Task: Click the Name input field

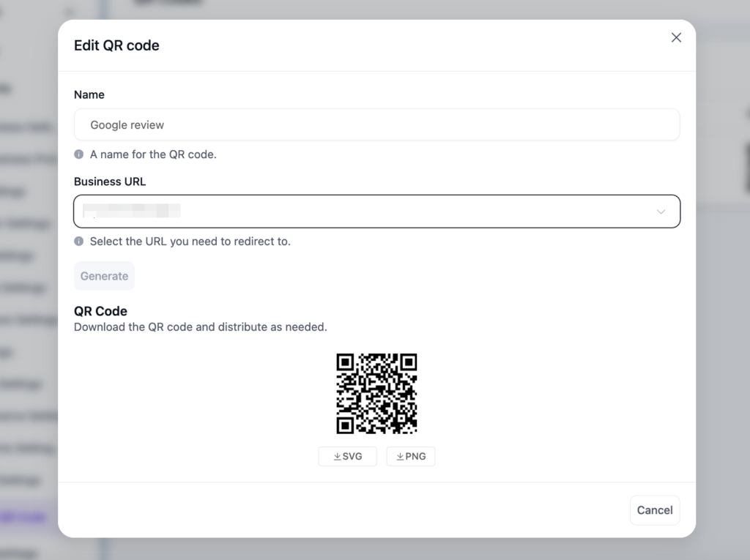Action: pos(377,125)
